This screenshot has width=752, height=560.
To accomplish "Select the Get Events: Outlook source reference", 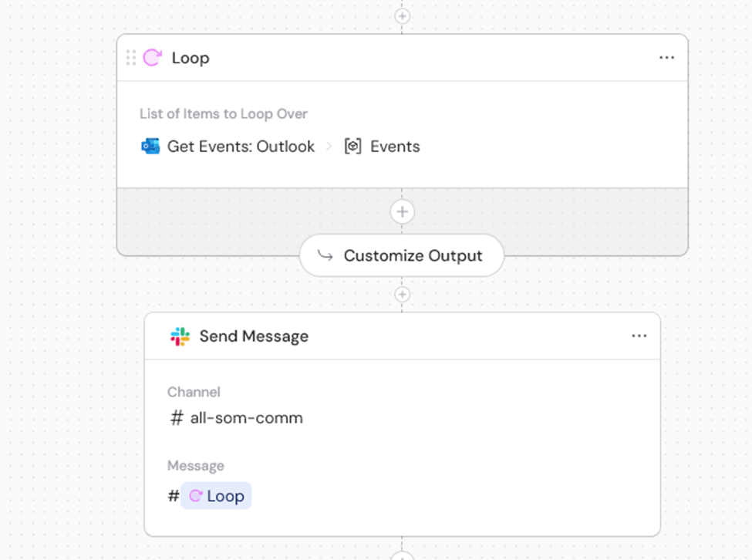I will [x=239, y=147].
